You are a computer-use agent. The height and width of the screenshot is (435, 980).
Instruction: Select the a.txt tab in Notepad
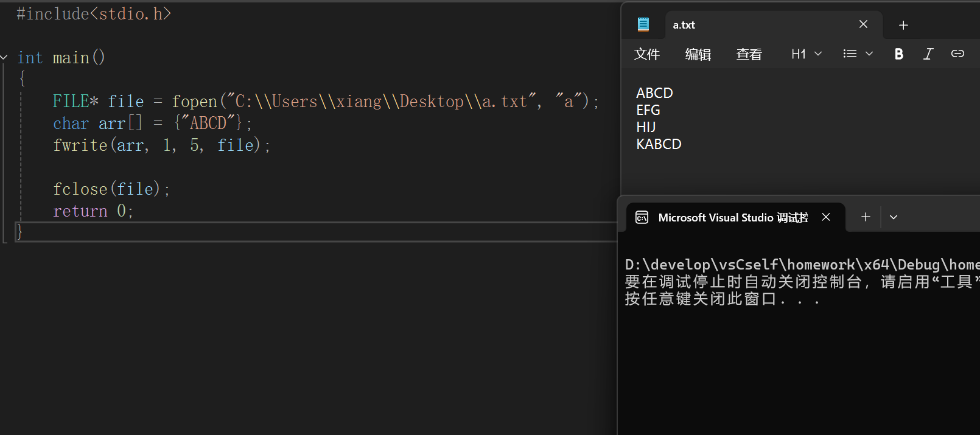773,25
